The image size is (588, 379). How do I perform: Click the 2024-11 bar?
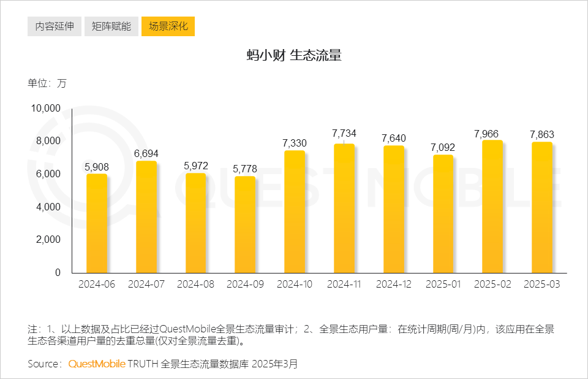(344, 209)
